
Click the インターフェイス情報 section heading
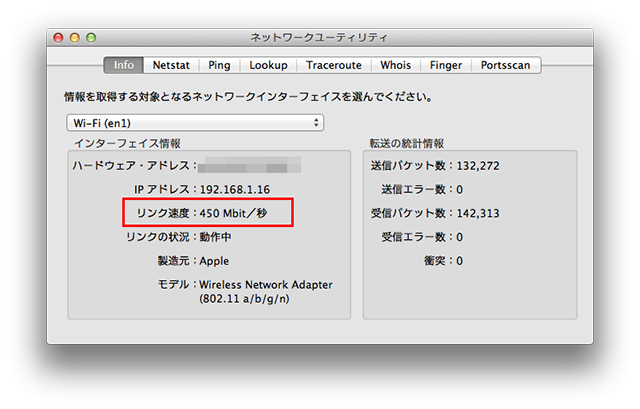click(127, 144)
